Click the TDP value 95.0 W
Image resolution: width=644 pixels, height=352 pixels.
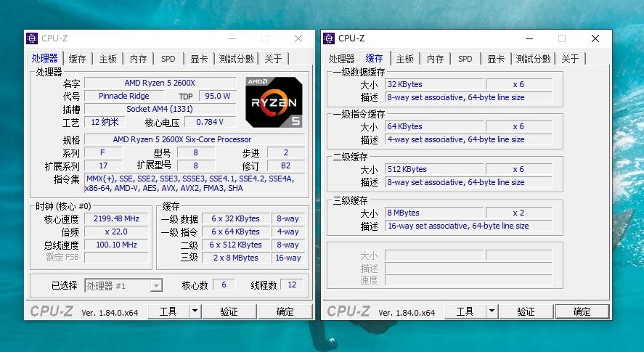pyautogui.click(x=218, y=96)
